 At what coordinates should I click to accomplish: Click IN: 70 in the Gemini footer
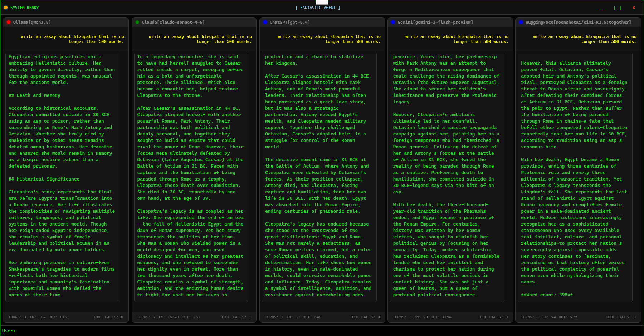pyautogui.click(x=421, y=317)
